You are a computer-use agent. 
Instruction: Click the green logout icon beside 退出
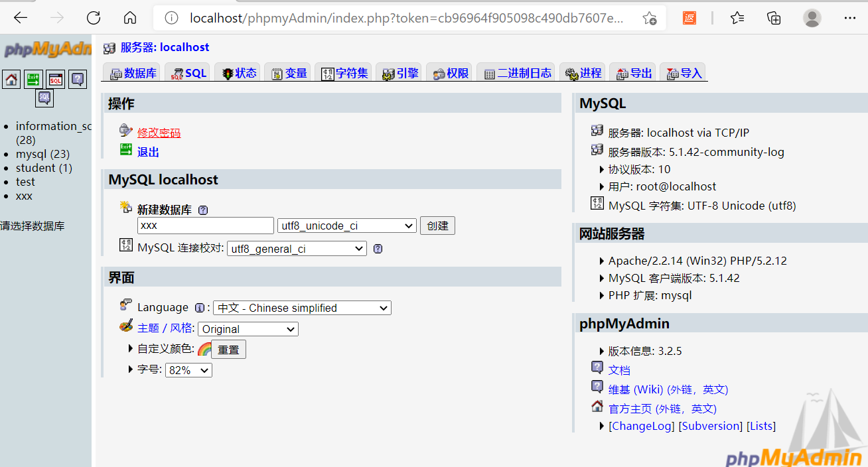(x=126, y=150)
